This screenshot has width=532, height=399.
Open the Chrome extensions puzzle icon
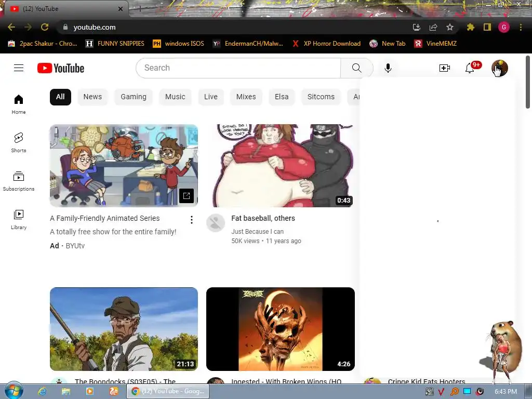click(x=470, y=27)
